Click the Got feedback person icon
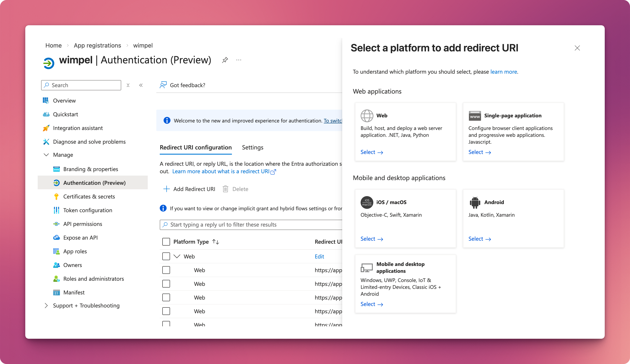Image resolution: width=630 pixels, height=364 pixels. 163,85
